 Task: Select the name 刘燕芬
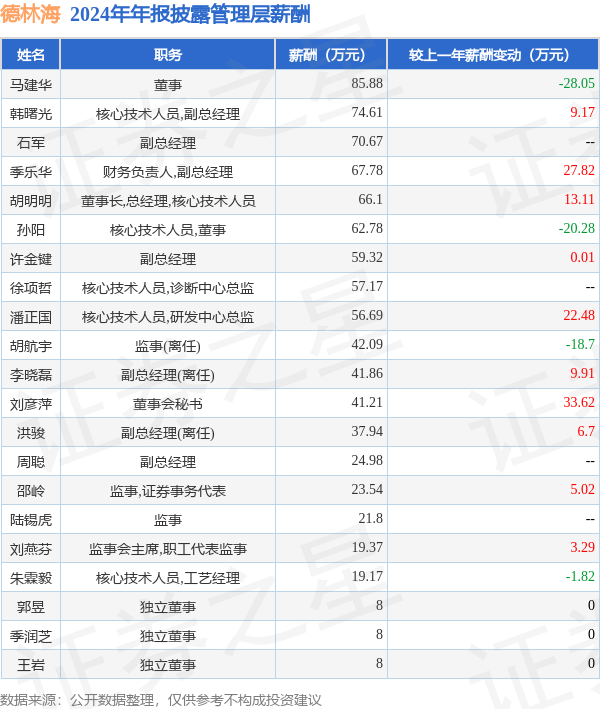(x=31, y=549)
